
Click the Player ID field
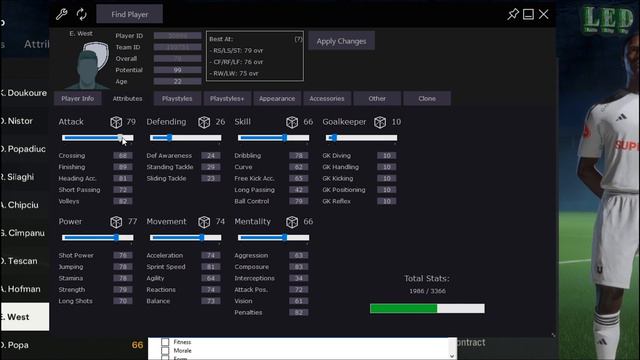coord(177,36)
